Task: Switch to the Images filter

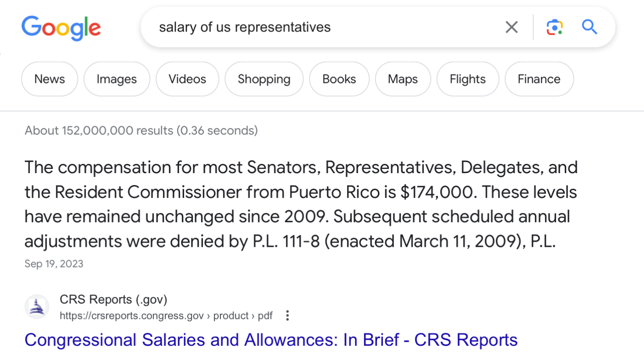Action: (x=117, y=79)
